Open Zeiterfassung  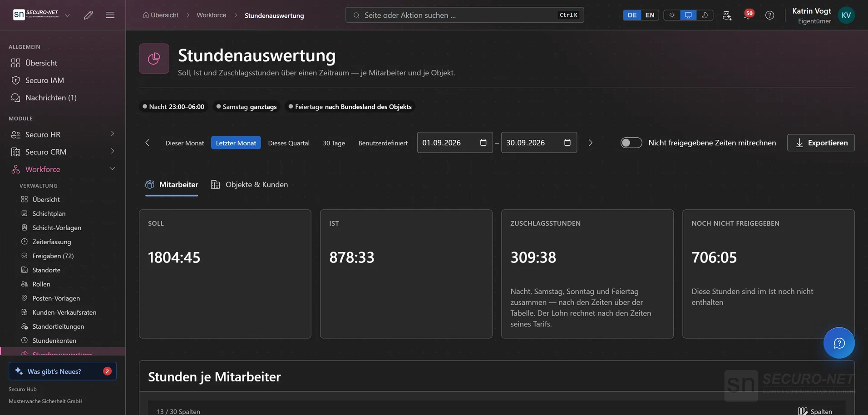(67, 242)
